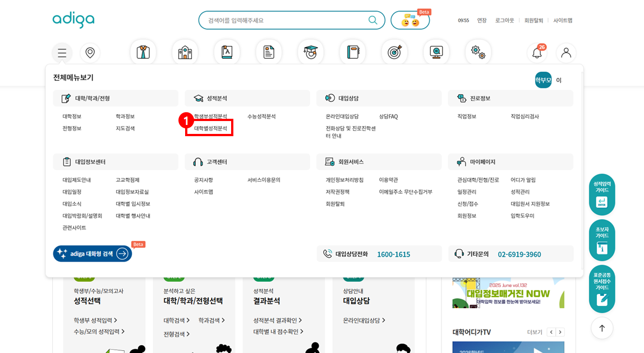The width and height of the screenshot is (644, 353).
Task: Open the gears settings icon
Action: (x=478, y=52)
